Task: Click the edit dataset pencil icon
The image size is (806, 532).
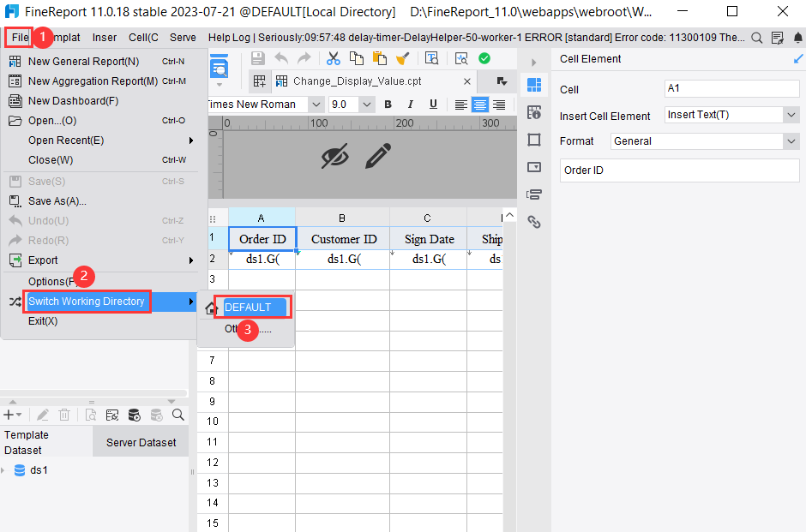Action: tap(43, 415)
